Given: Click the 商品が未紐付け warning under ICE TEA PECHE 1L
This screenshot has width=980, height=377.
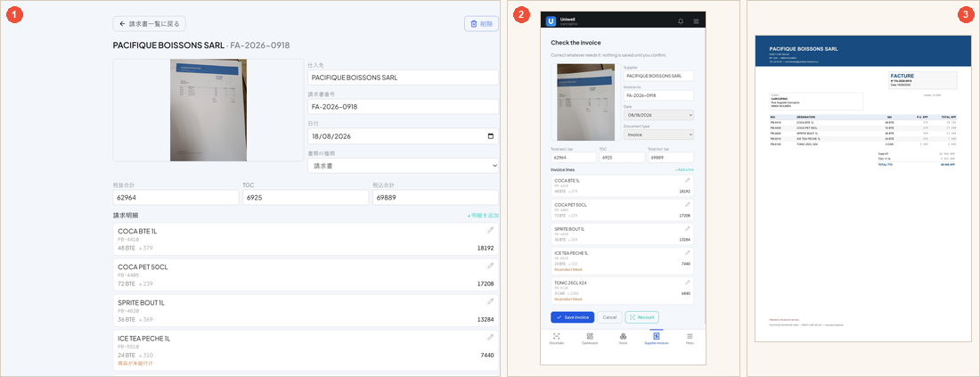Looking at the screenshot, I should [135, 364].
